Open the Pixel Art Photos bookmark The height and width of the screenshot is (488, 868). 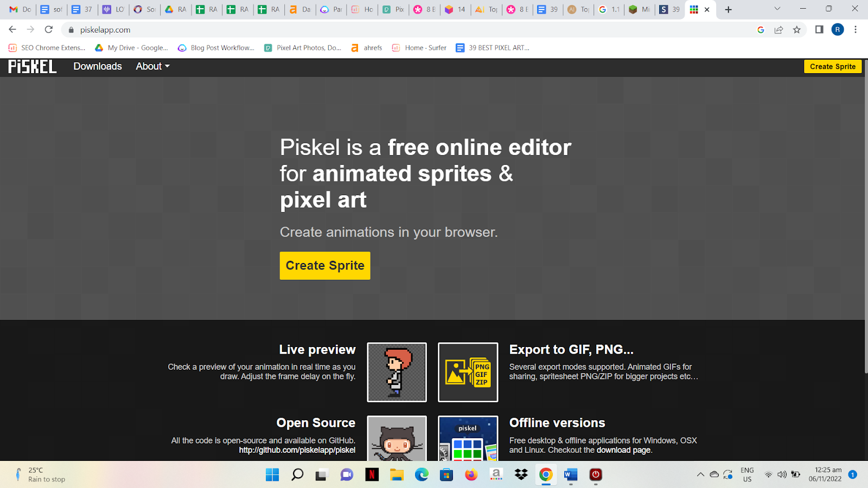click(x=303, y=48)
